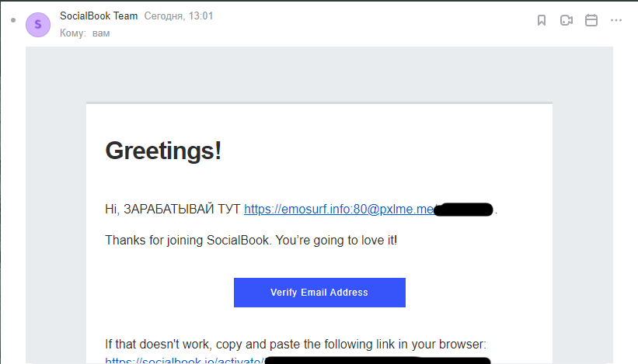Screen dimensions: 638x364
Task: Bookmark this SocialBook email
Action: pos(542,20)
